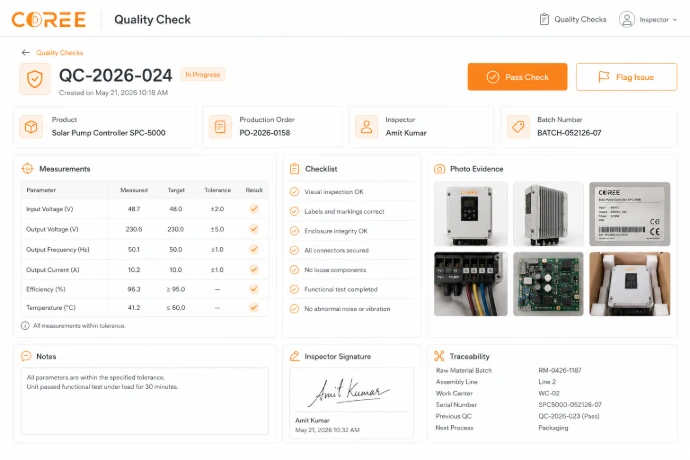
Task: Click raw material batch RM-0426-1187
Action: [x=560, y=370]
